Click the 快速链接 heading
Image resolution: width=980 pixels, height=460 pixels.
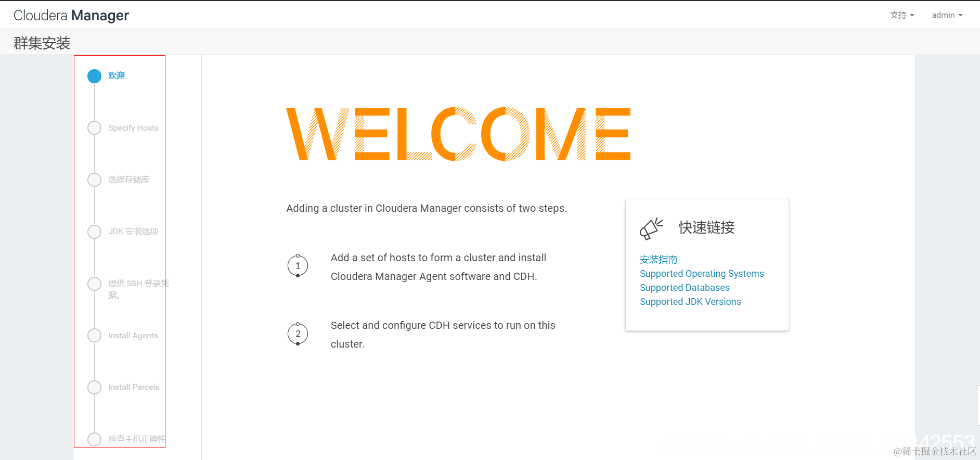[706, 227]
